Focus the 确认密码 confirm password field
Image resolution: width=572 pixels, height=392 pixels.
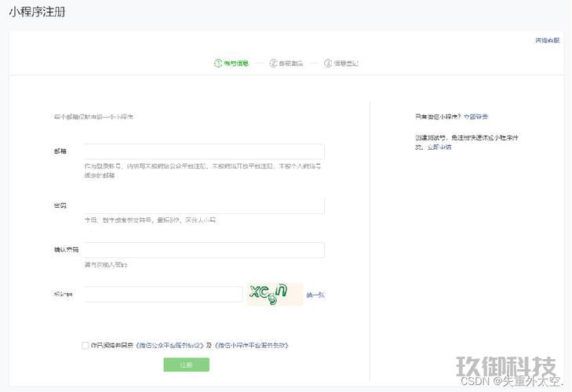coord(204,250)
